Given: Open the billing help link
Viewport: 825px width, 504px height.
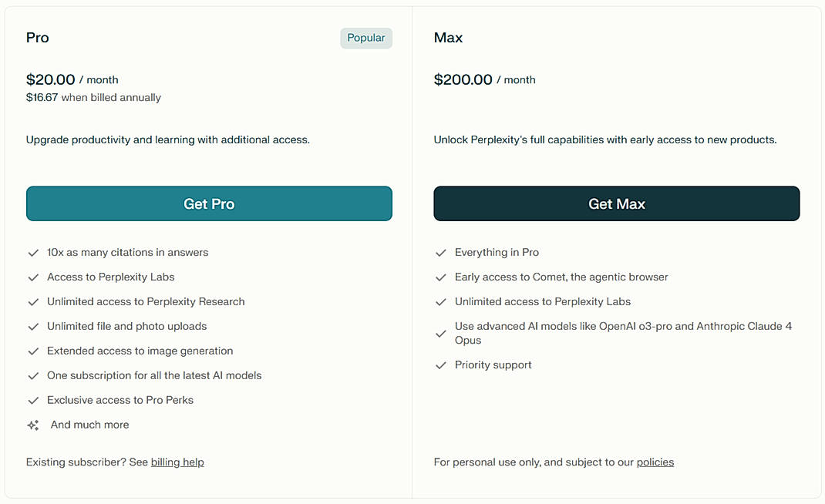Looking at the screenshot, I should coord(177,462).
